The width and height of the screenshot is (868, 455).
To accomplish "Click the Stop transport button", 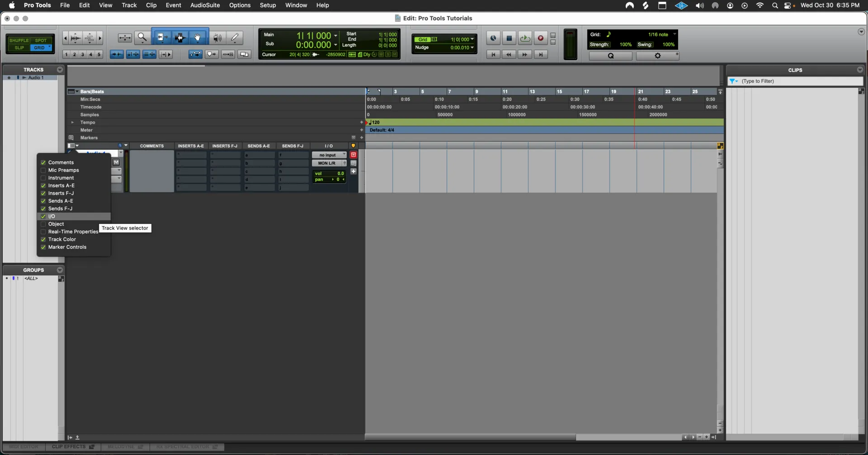I will click(x=509, y=38).
